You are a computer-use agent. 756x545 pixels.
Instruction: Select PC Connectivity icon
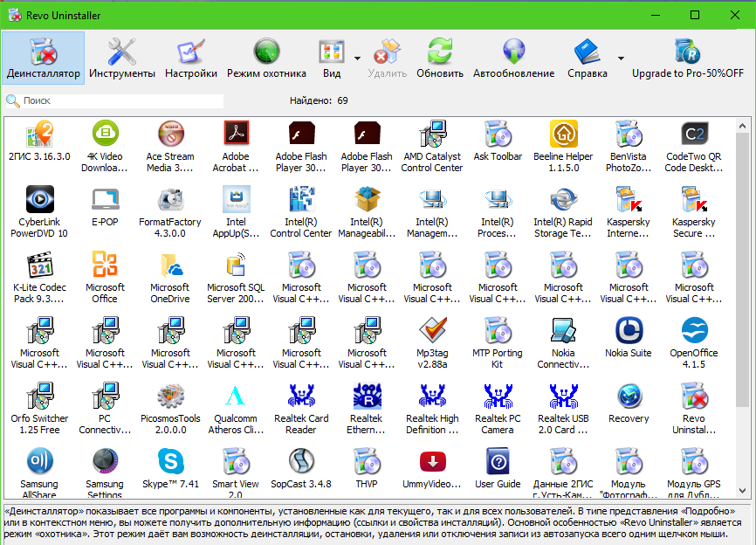(105, 396)
